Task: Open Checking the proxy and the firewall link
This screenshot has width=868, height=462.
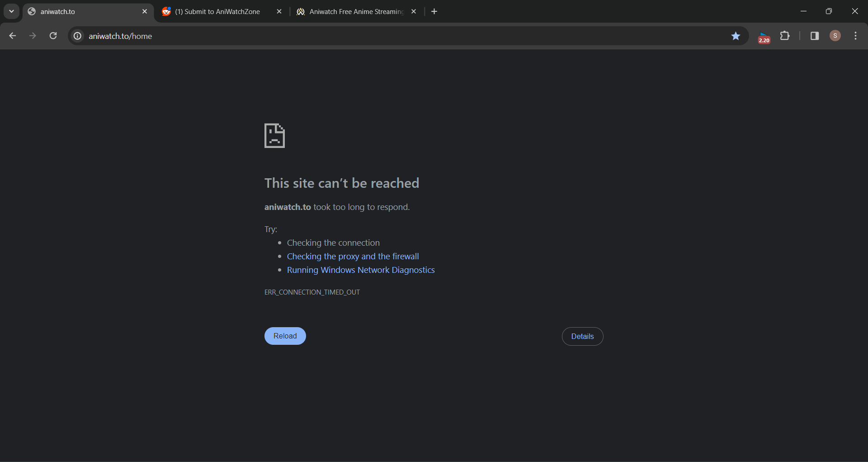Action: point(353,257)
